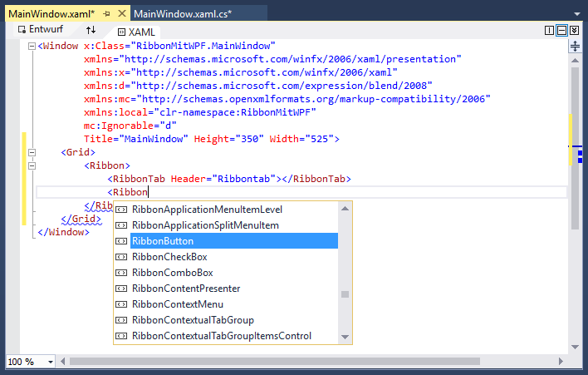This screenshot has width=588, height=375.
Task: Switch to the MainWindow.xaml.cs tab
Action: click(183, 14)
